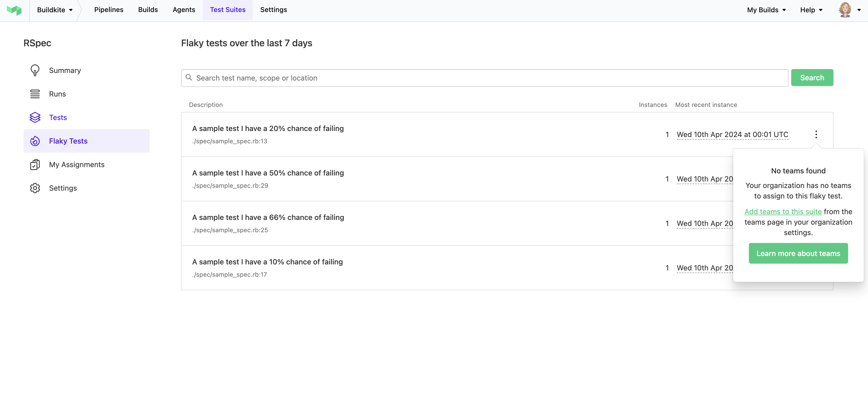This screenshot has height=397, width=868.
Task: Select the Pipelines menu item
Action: (x=109, y=9)
